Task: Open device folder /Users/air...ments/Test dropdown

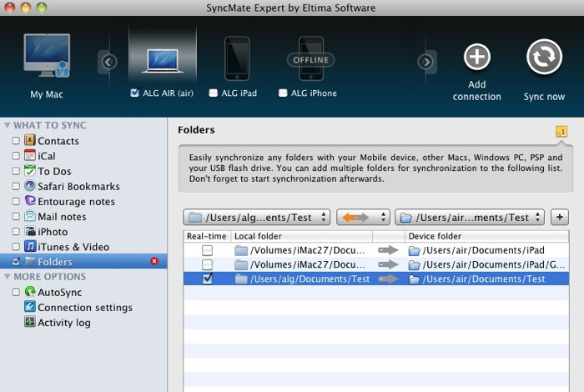Action: tap(470, 218)
